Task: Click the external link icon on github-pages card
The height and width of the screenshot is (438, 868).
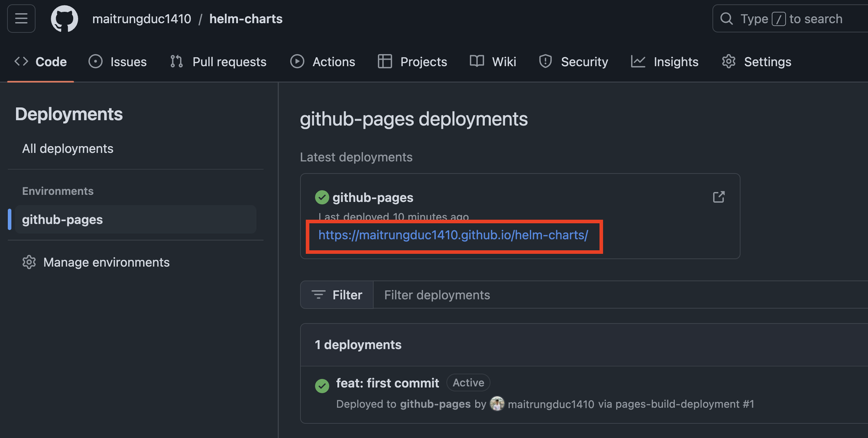Action: click(x=719, y=197)
